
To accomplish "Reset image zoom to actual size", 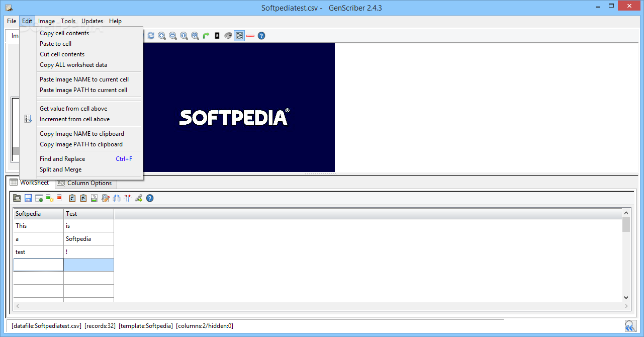I will 184,36.
